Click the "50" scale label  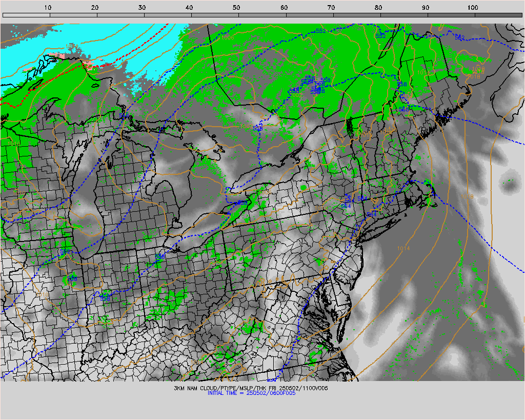pyautogui.click(x=236, y=7)
